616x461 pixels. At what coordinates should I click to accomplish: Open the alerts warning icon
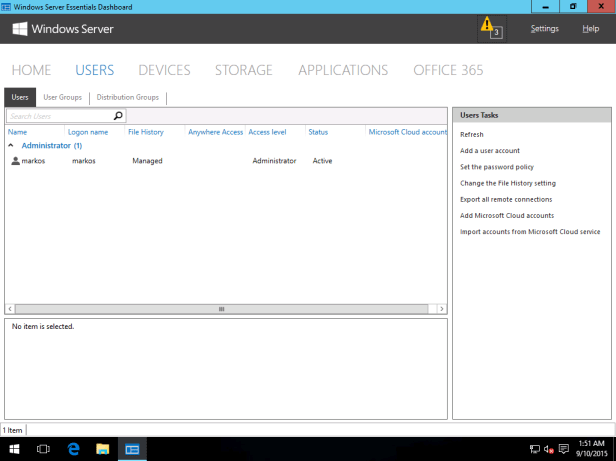tap(490, 27)
